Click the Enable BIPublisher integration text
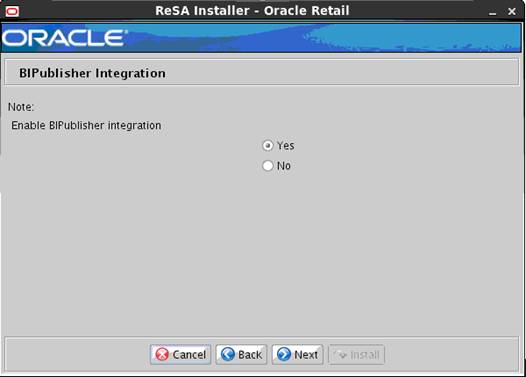Image resolution: width=526 pixels, height=377 pixels. (x=86, y=125)
